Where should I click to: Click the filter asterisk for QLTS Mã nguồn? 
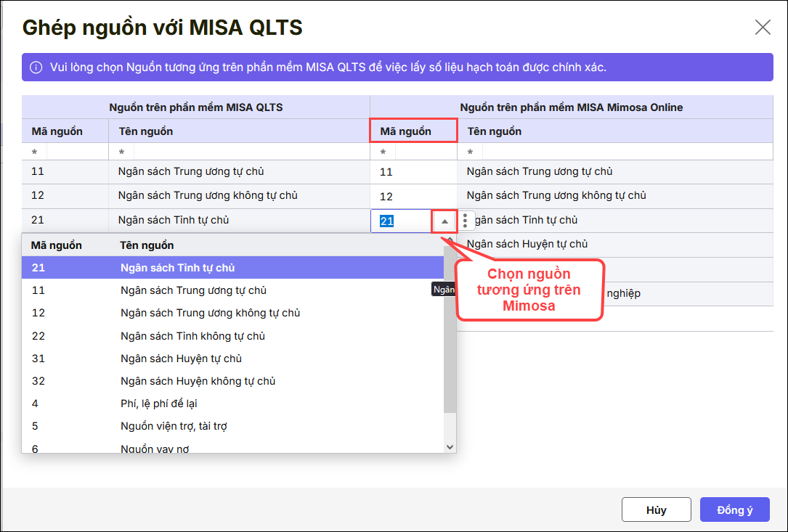[34, 152]
